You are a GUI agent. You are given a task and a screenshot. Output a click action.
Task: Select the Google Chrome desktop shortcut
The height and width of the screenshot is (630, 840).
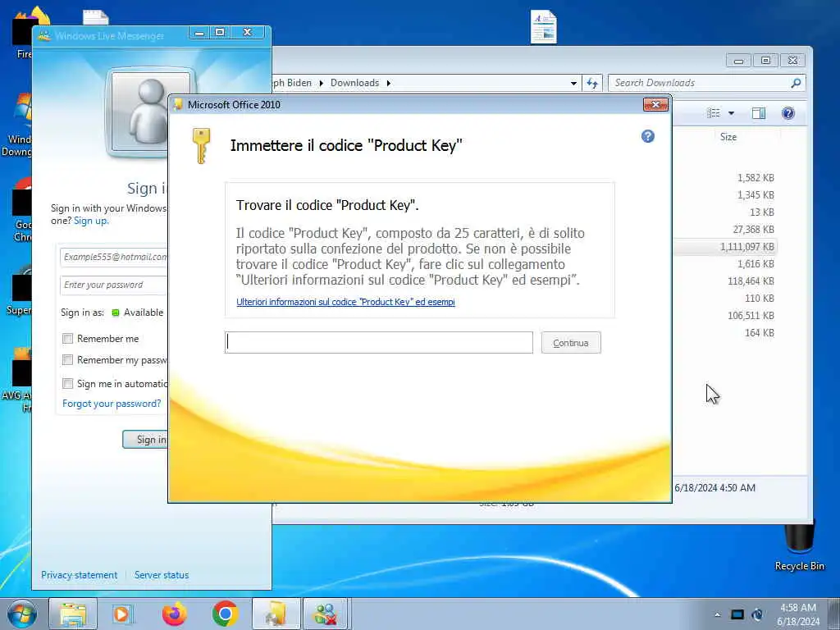click(x=22, y=210)
